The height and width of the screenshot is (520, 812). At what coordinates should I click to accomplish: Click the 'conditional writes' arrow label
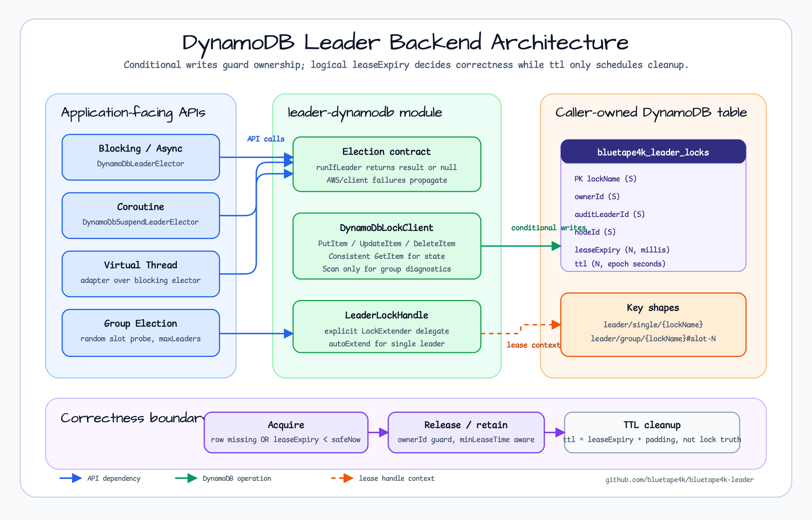(548, 228)
